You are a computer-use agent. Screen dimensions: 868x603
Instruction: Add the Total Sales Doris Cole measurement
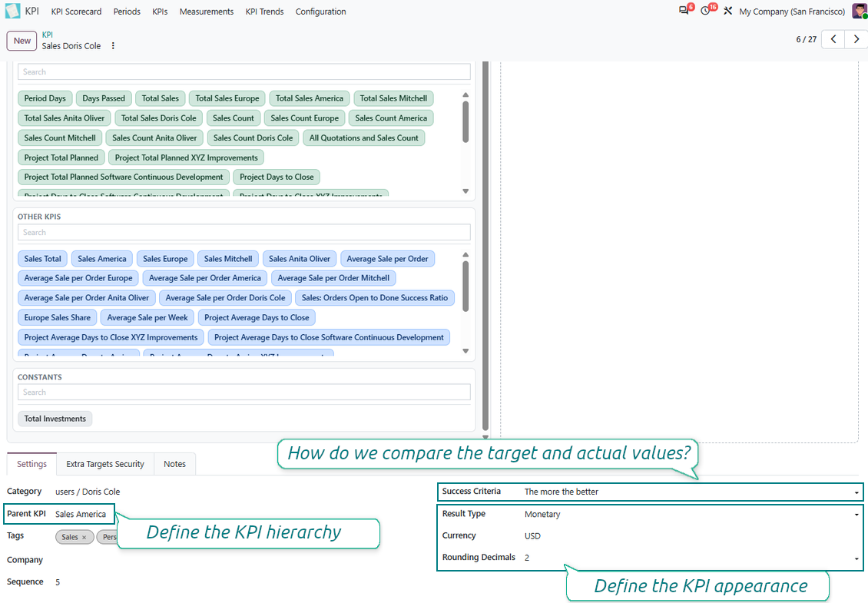click(159, 118)
